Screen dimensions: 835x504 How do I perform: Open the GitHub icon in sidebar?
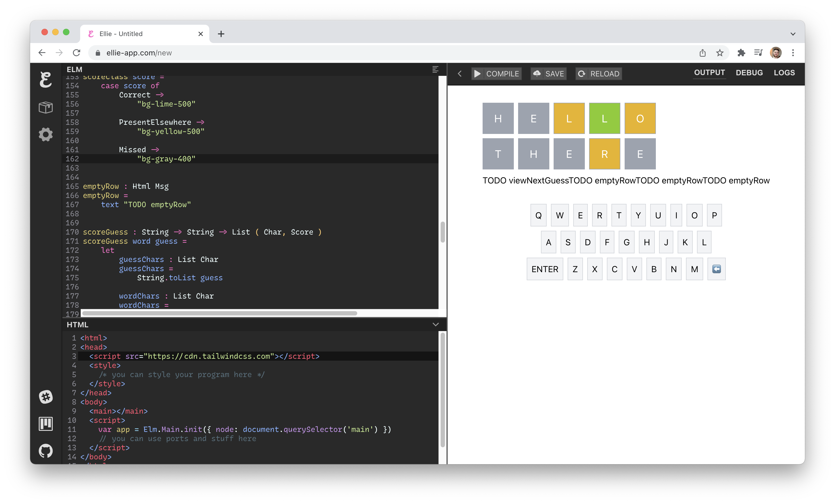click(x=46, y=451)
